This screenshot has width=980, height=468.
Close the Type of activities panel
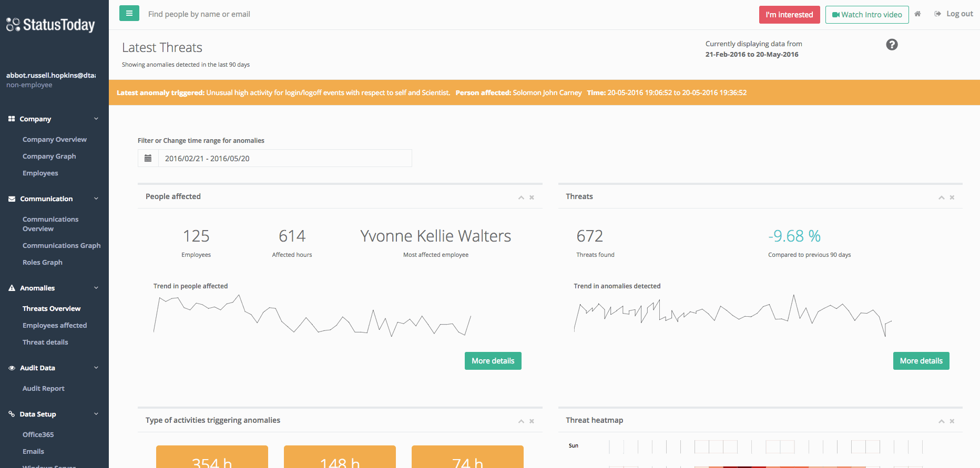[532, 421]
